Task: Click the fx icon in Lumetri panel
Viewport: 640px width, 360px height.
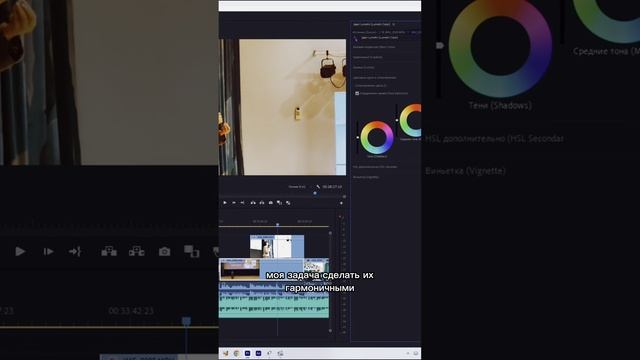Action: tap(356, 39)
